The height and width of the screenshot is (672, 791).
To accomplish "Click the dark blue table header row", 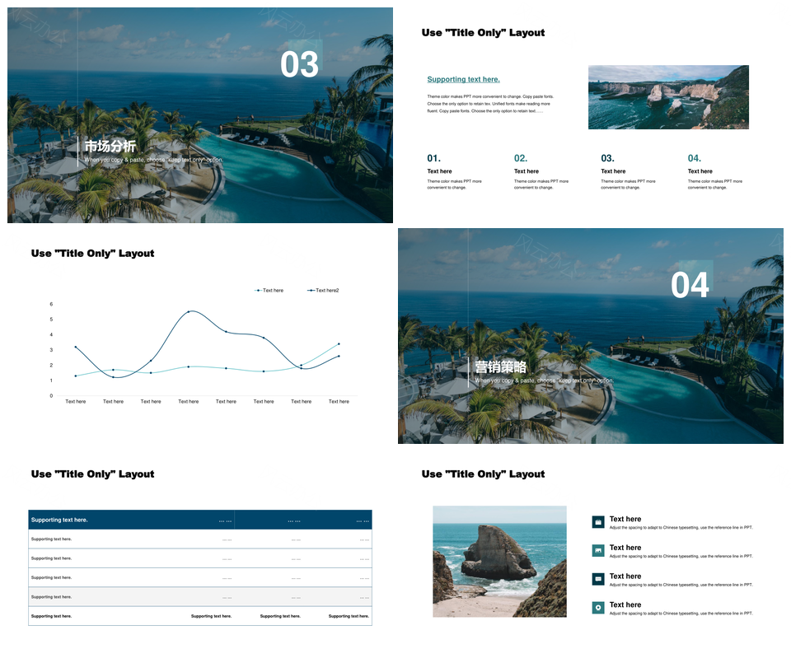I will 200,520.
